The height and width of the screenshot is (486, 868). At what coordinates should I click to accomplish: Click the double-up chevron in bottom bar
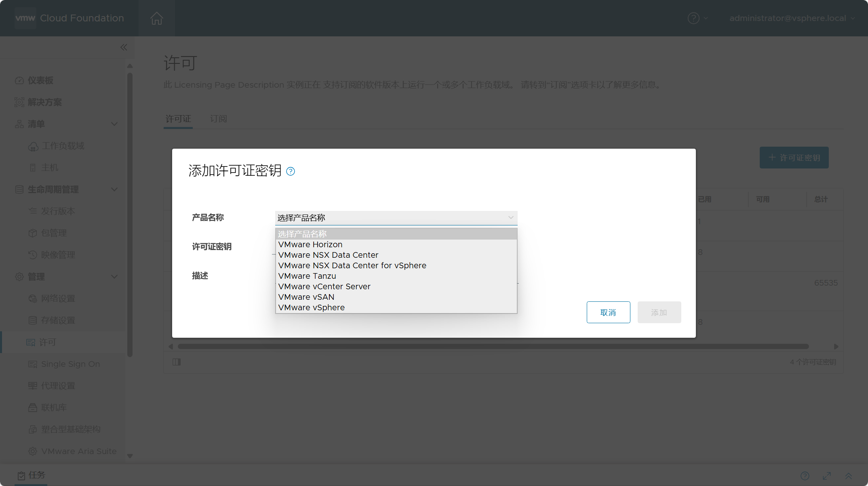(849, 476)
